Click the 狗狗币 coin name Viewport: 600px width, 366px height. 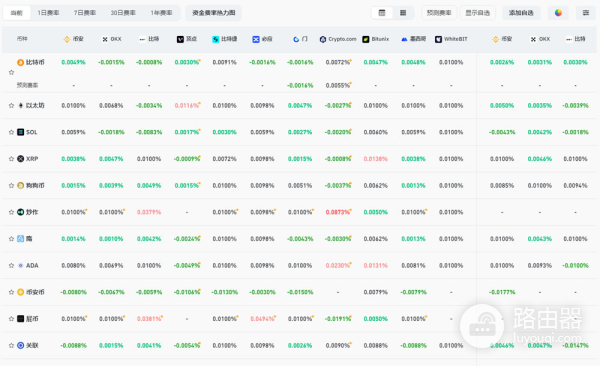[35, 185]
